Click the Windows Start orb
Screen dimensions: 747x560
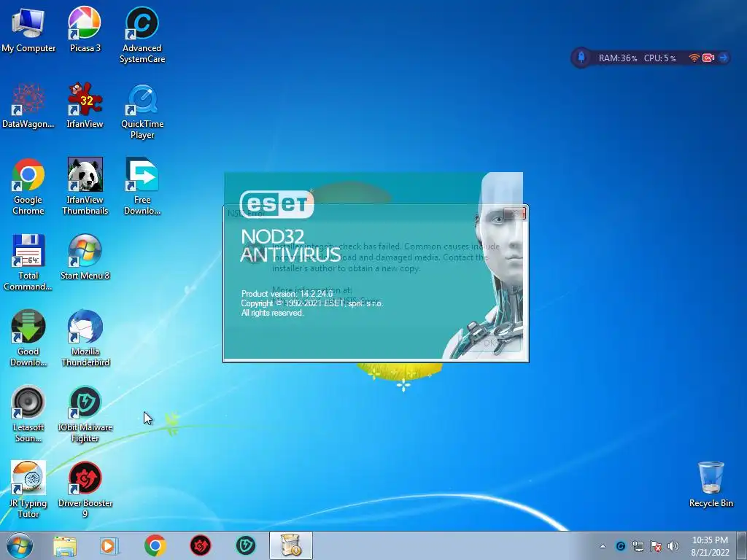(20, 545)
